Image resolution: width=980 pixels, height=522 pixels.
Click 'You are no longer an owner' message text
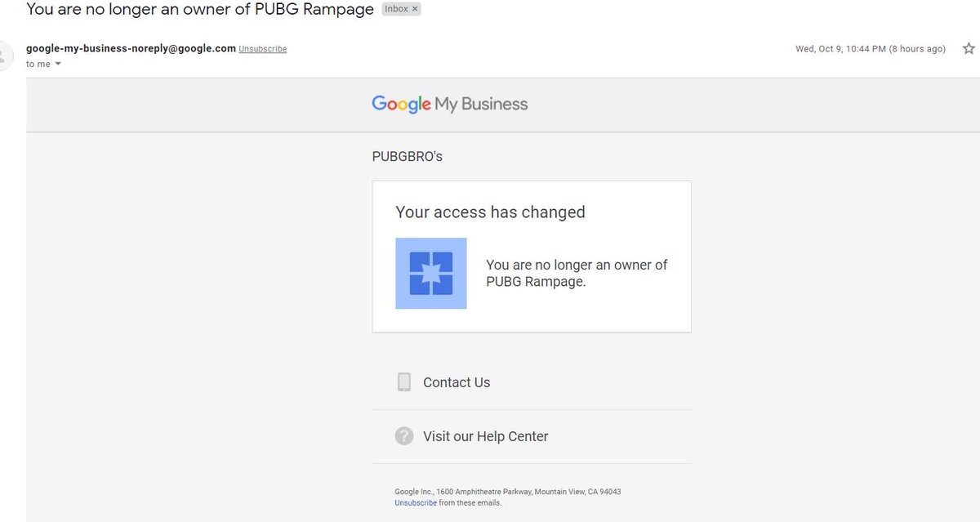(577, 274)
